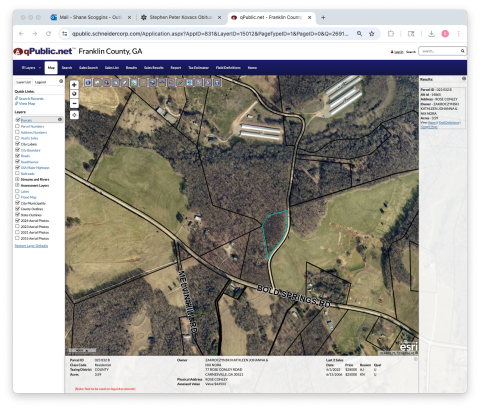Click the magnifier in the site search box
The height and width of the screenshot is (409, 480).
click(x=463, y=51)
